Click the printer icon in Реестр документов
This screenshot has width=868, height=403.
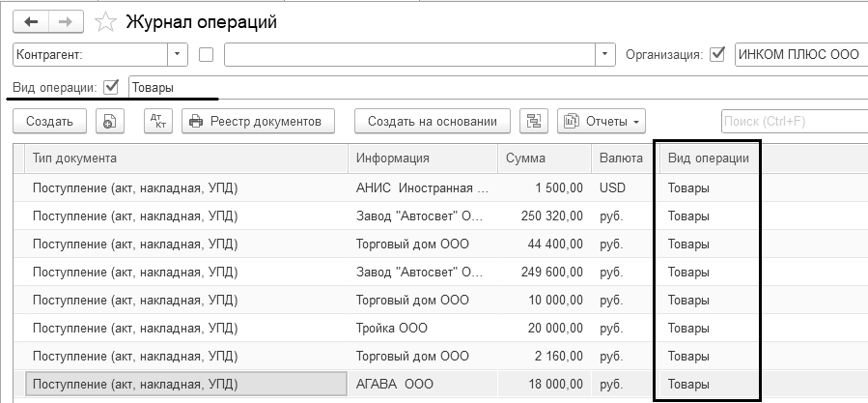[196, 121]
